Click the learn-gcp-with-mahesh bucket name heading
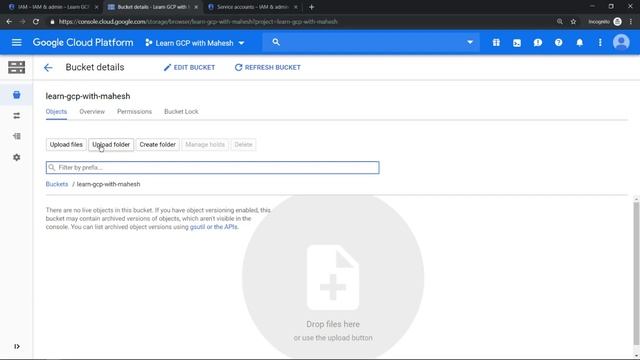This screenshot has width=640, height=360. (88, 96)
